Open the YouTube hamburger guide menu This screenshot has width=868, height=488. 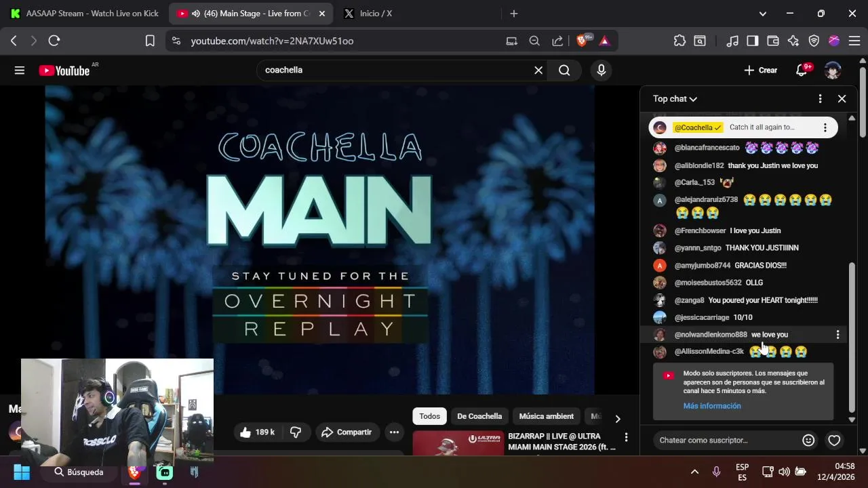coord(20,70)
